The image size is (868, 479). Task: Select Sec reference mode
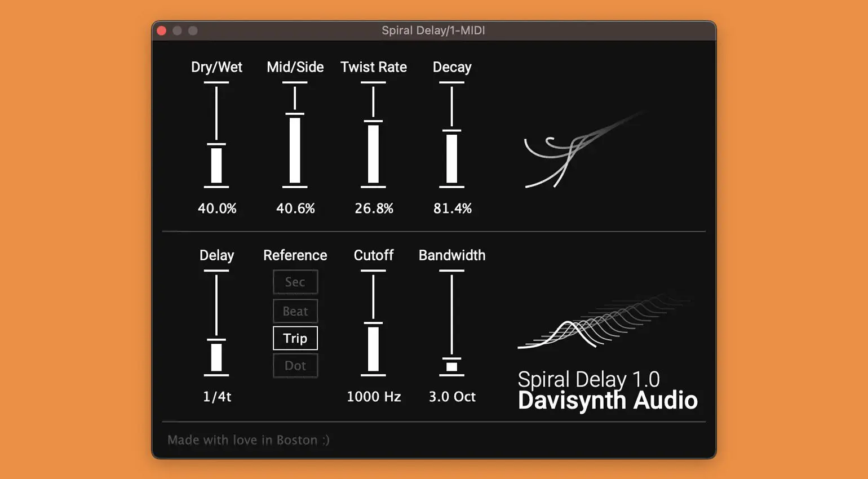coord(295,282)
